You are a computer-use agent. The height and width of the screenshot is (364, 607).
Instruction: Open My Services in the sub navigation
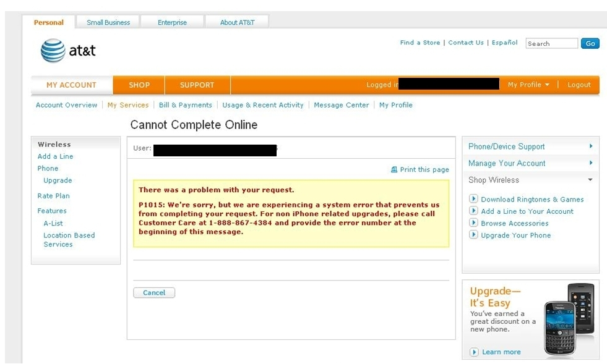point(128,105)
